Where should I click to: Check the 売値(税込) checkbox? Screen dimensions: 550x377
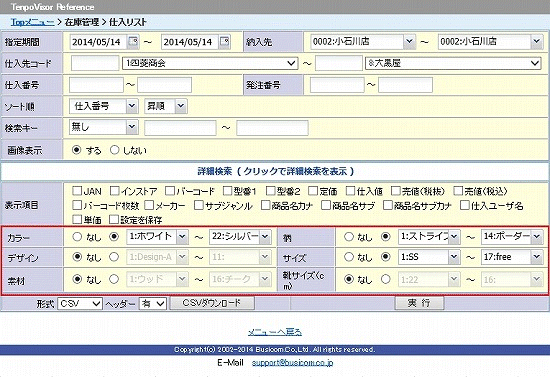(458, 191)
